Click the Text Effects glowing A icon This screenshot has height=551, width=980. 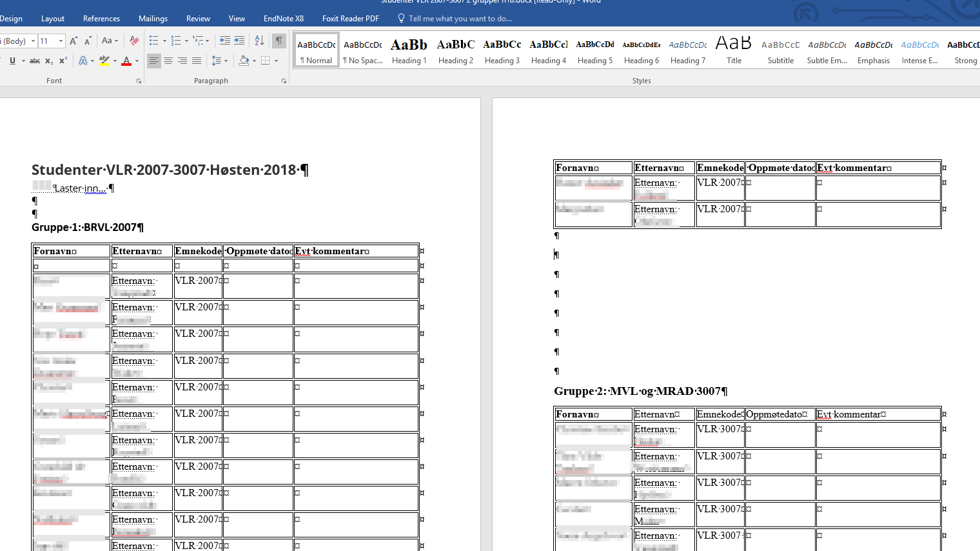tap(83, 61)
